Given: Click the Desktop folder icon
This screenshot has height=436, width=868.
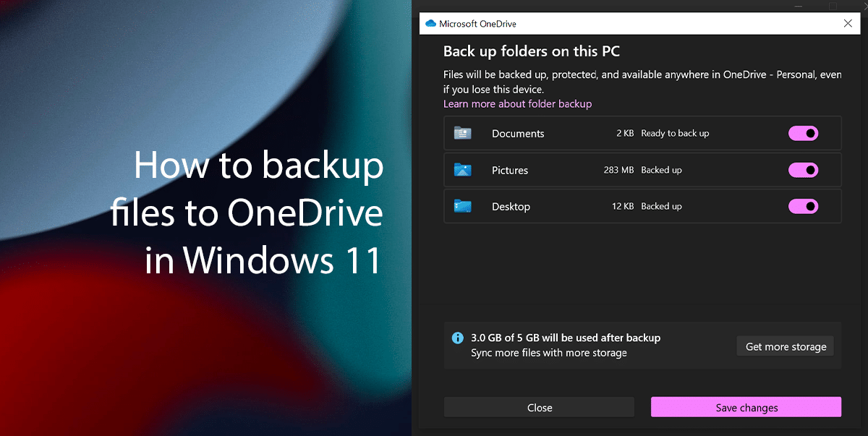Looking at the screenshot, I should (x=463, y=206).
